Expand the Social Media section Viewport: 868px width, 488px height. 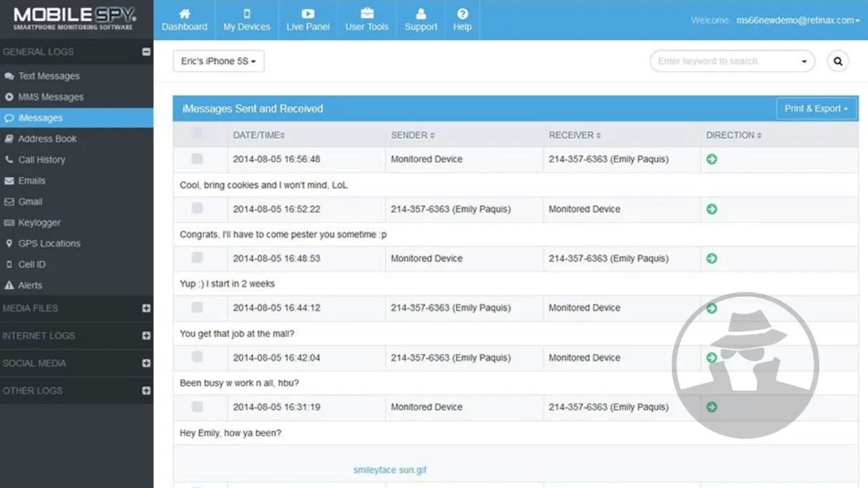[146, 363]
